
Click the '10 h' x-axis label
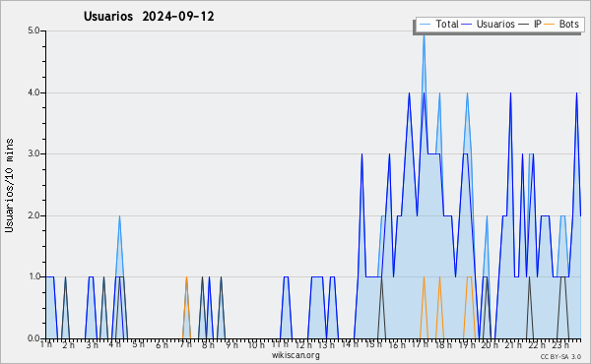[256, 344]
